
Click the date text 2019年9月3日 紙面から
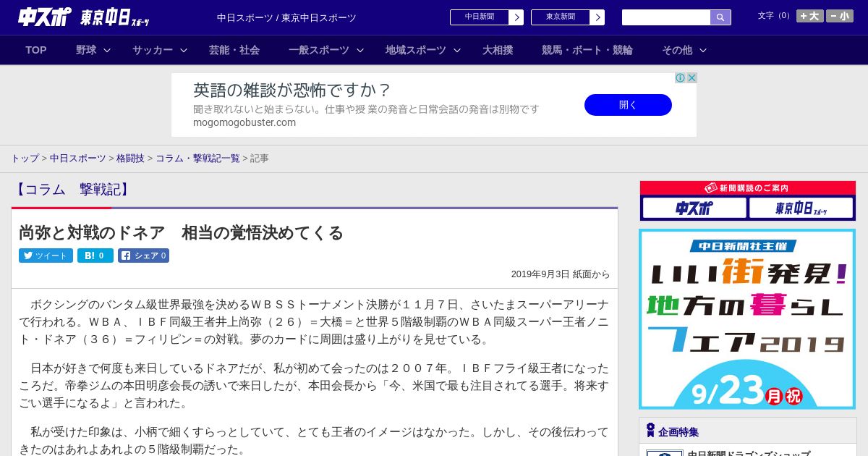561,274
